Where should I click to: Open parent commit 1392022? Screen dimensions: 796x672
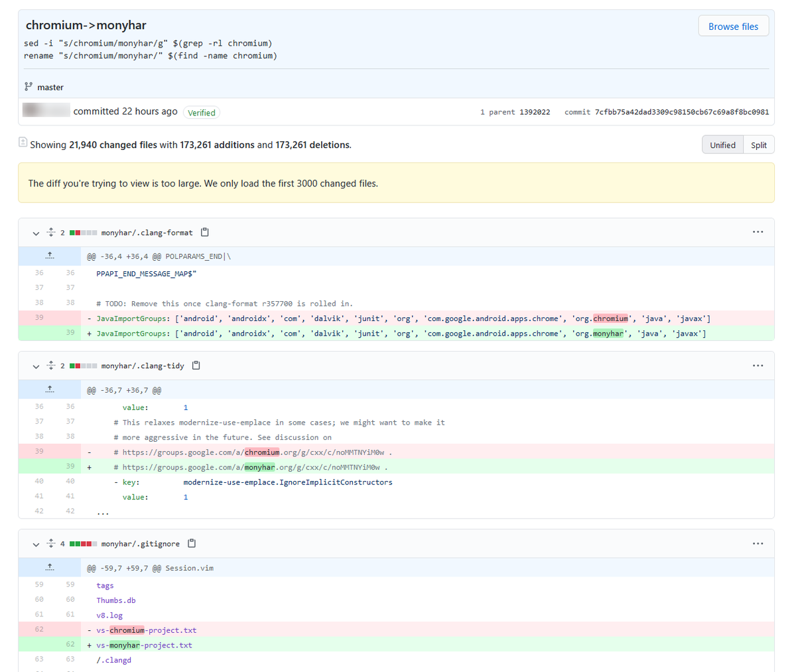pyautogui.click(x=535, y=112)
